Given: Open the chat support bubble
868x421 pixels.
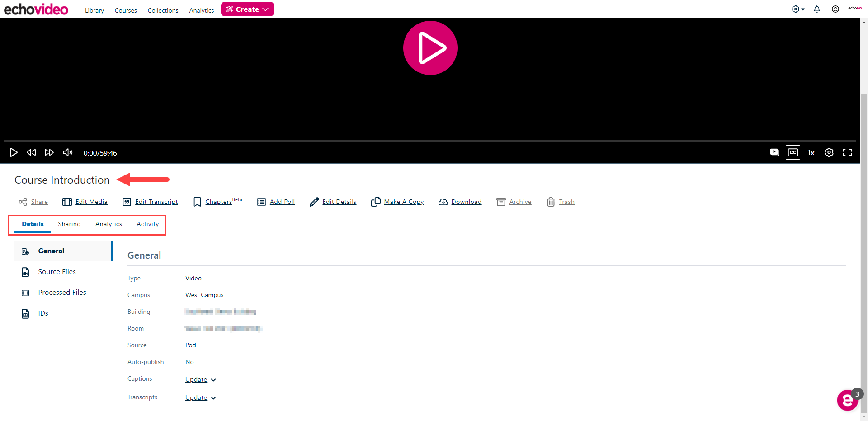Looking at the screenshot, I should point(847,400).
